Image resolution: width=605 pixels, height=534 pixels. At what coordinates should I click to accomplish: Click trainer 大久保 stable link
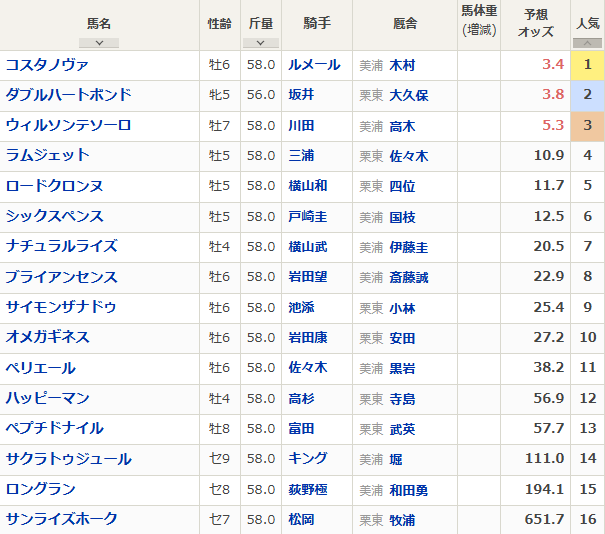[x=410, y=95]
